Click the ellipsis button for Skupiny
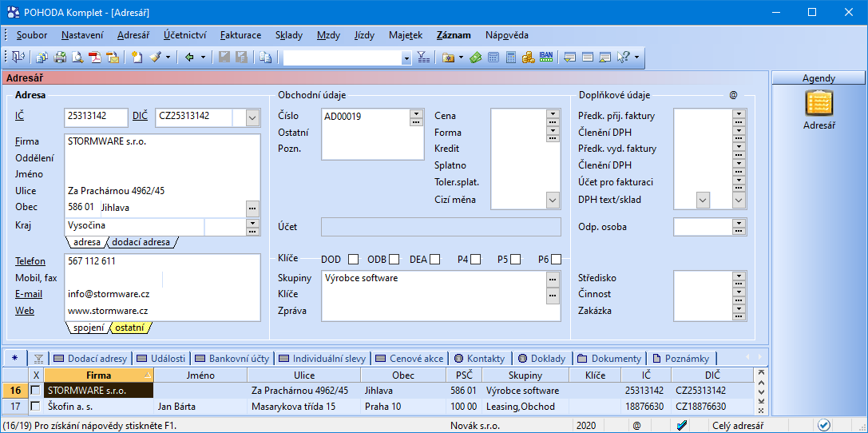 pyautogui.click(x=553, y=279)
